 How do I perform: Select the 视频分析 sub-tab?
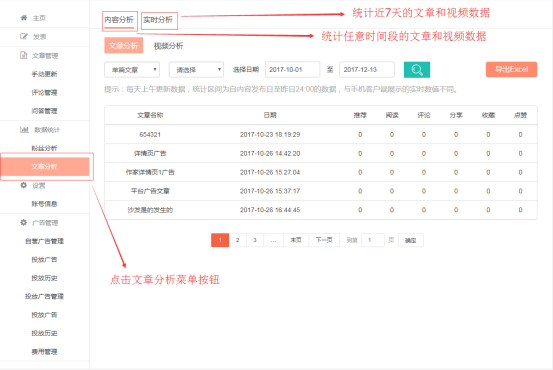pyautogui.click(x=169, y=46)
